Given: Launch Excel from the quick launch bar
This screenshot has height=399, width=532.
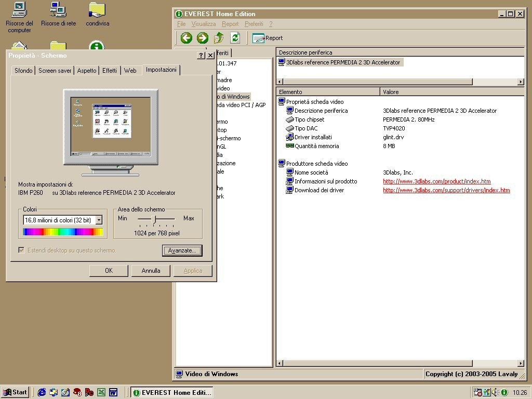Looking at the screenshot, I should pyautogui.click(x=101, y=392).
